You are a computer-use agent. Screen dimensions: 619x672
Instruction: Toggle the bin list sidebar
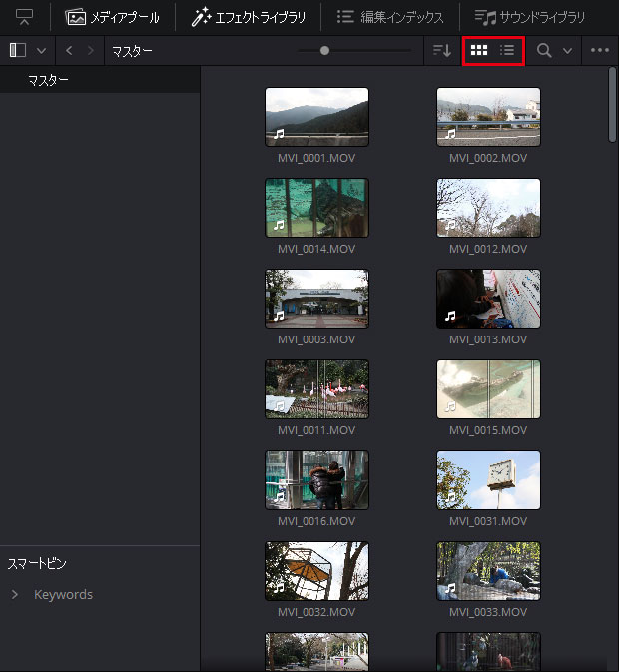pyautogui.click(x=18, y=50)
